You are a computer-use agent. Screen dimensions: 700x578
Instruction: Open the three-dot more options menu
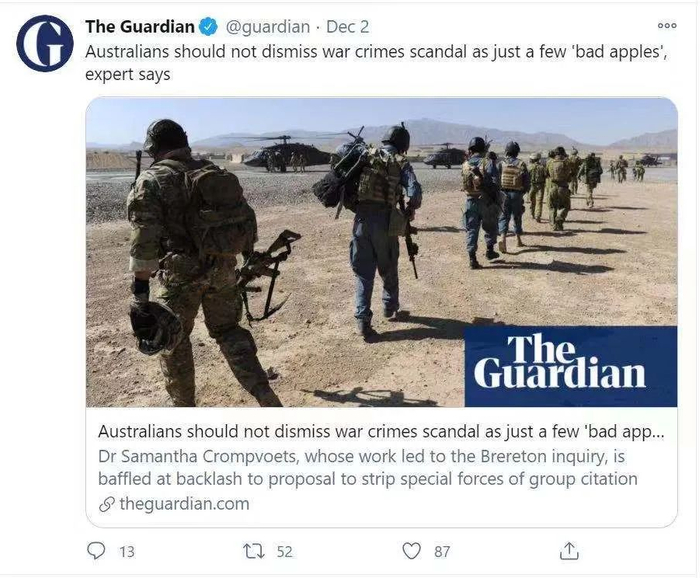pyautogui.click(x=667, y=25)
